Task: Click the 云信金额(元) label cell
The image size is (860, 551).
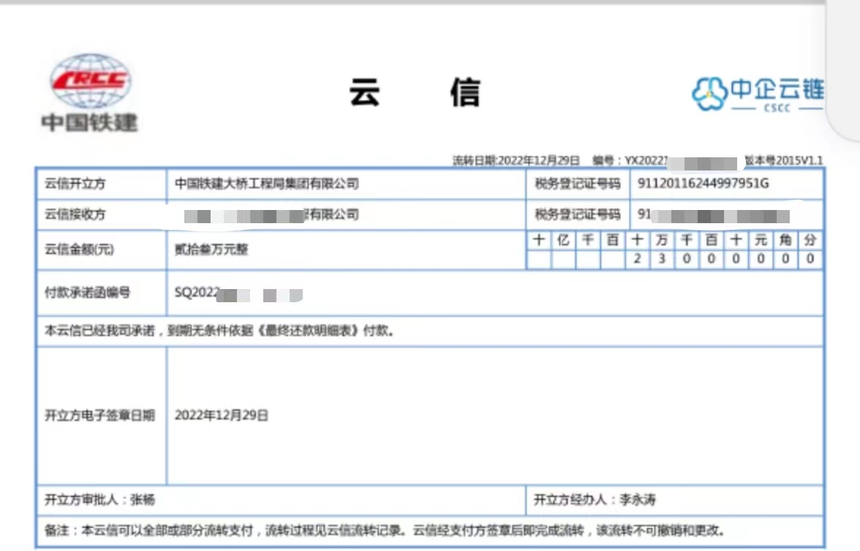Action: tap(101, 249)
